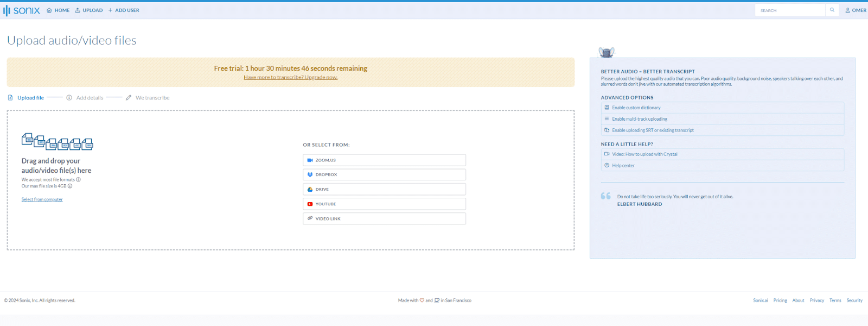This screenshot has width=868, height=326.
Task: Import from YouTube
Action: pyautogui.click(x=384, y=204)
